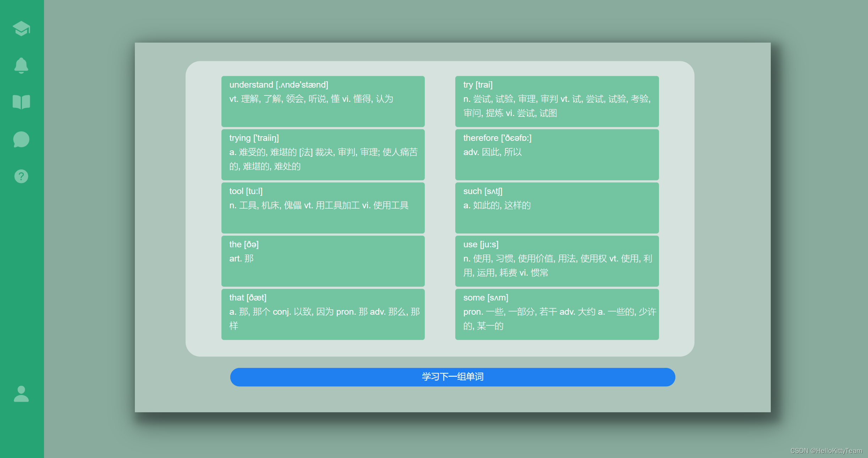Select the 'such' word card

pos(557,208)
